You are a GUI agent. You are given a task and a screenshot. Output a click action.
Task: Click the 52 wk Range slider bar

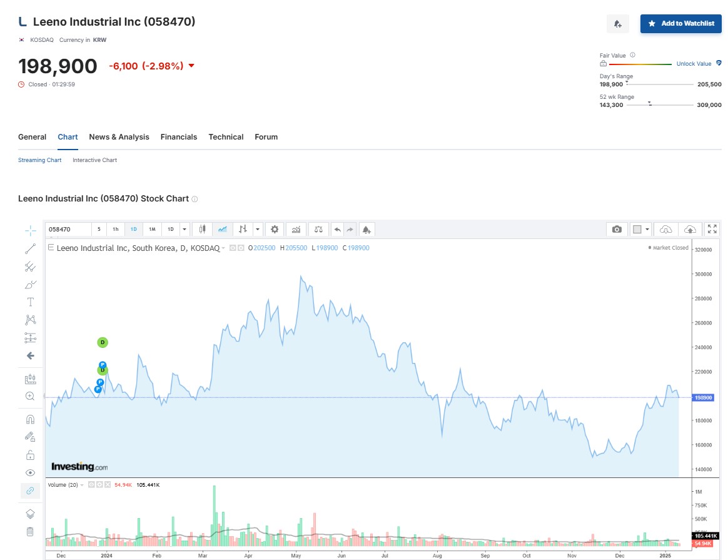pyautogui.click(x=660, y=105)
